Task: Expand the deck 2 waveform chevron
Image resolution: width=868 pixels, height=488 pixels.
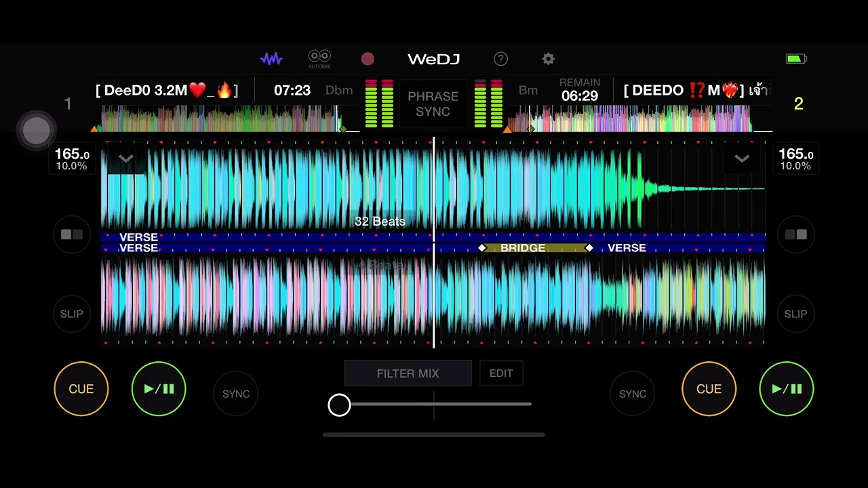Action: pos(742,159)
